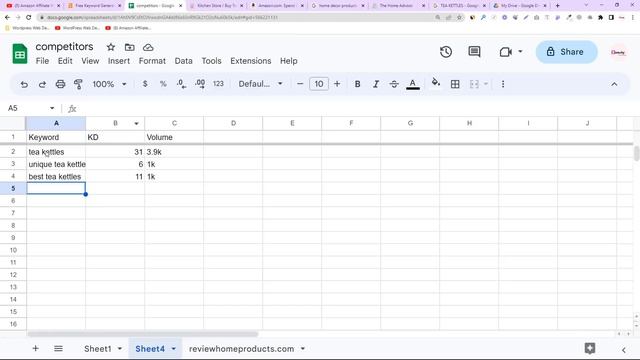Open the fill color picker
Screen dimensions: 640x360
click(436, 83)
